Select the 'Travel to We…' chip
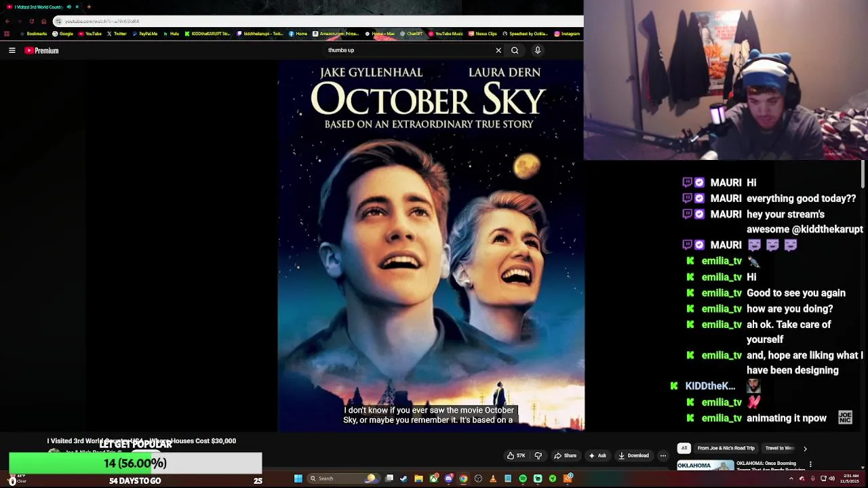This screenshot has width=868, height=488. point(779,448)
